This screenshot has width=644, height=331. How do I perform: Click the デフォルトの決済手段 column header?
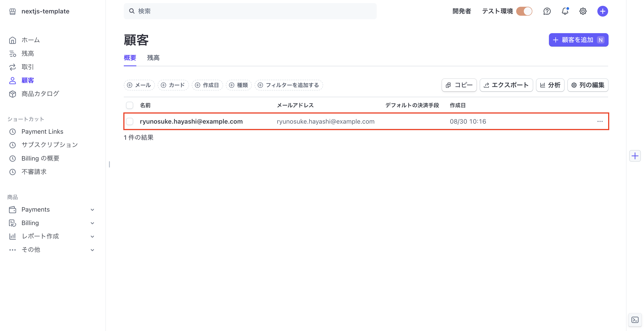(412, 105)
